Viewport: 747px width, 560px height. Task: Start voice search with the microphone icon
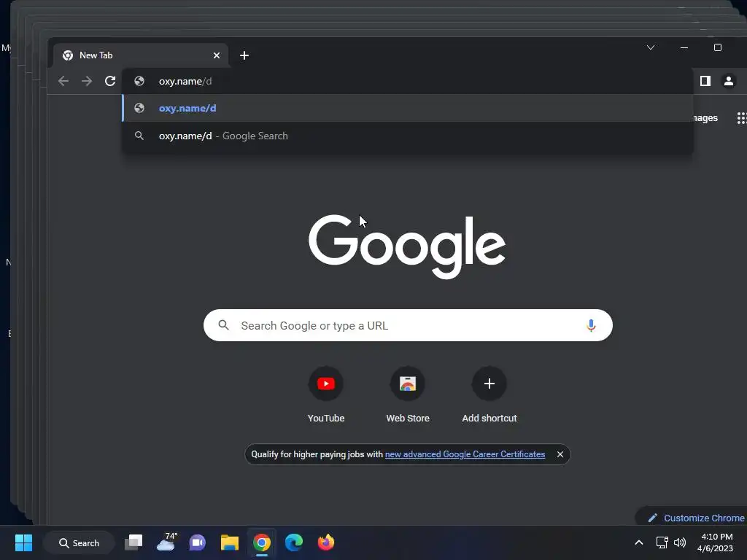(591, 325)
